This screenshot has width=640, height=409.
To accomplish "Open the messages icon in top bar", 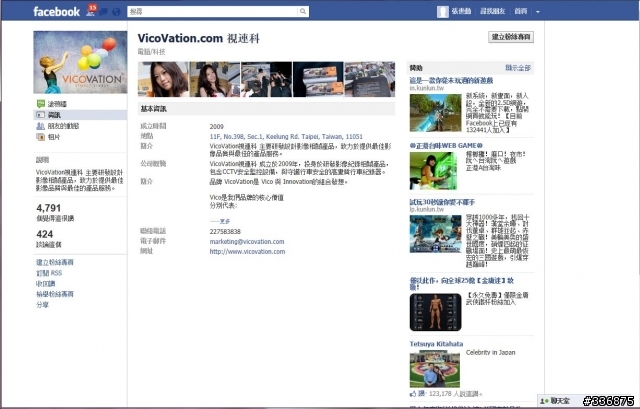I will 104,12.
